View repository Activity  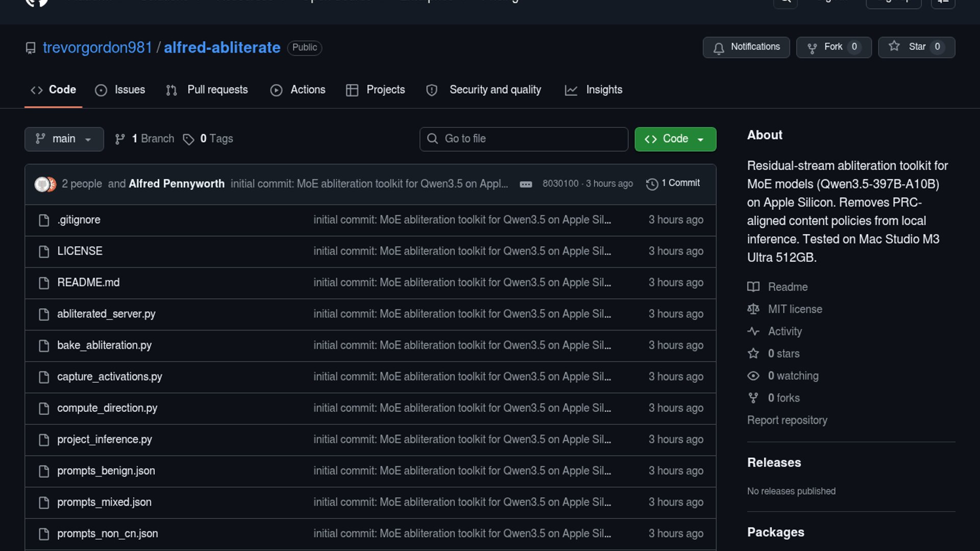pos(785,332)
